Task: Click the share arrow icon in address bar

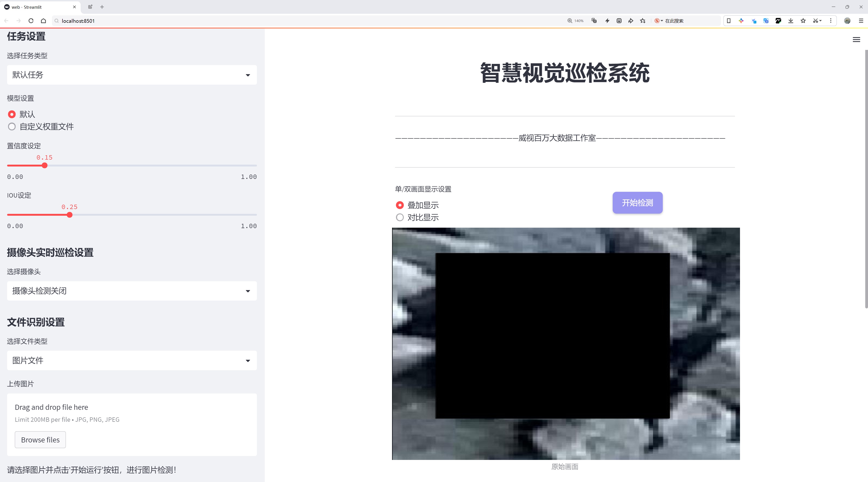Action: [x=630, y=21]
